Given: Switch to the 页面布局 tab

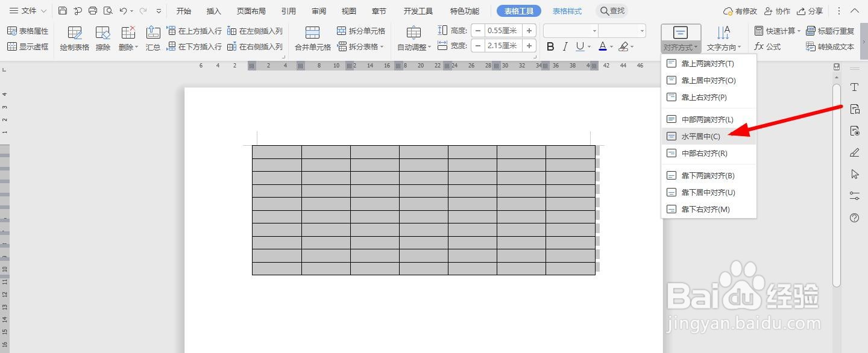Looking at the screenshot, I should (x=251, y=11).
